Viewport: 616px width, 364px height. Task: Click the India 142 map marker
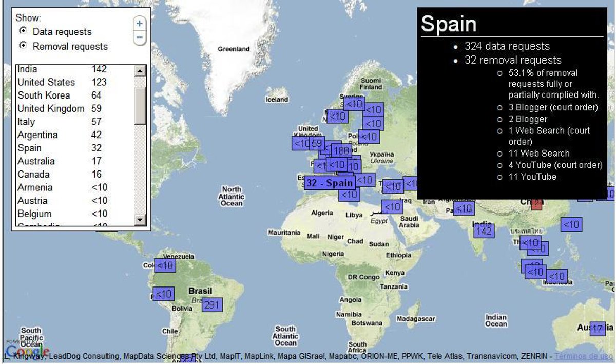(484, 231)
